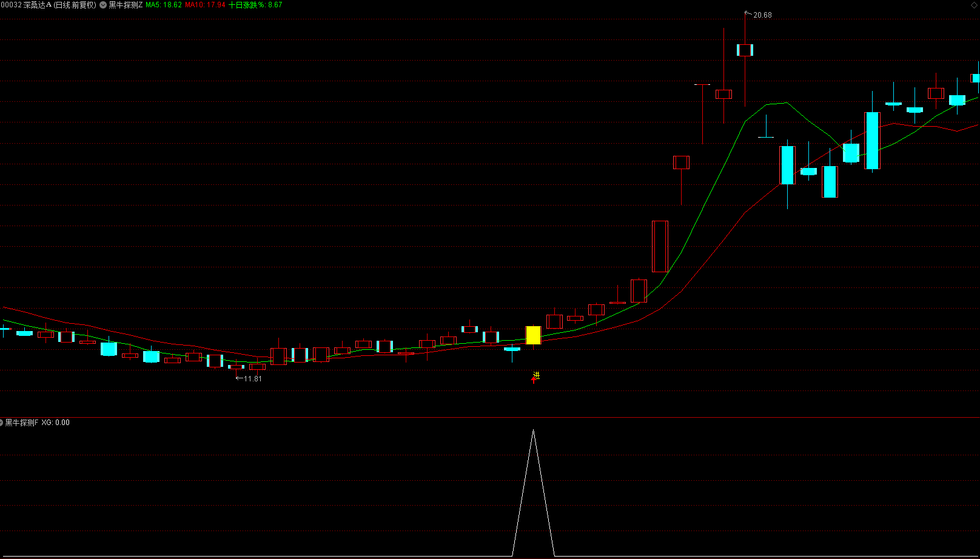Viewport: 980px width, 559px height.
Task: Click the 十日涨跌%: 8.67 readout
Action: click(x=255, y=5)
